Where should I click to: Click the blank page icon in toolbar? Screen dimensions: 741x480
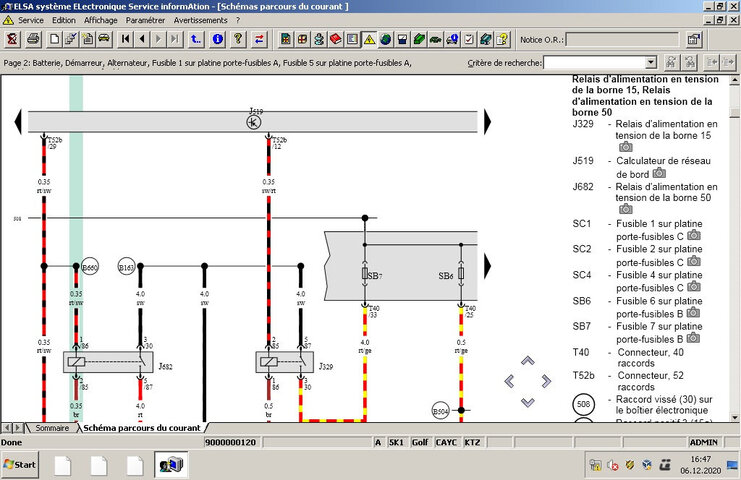[x=54, y=39]
